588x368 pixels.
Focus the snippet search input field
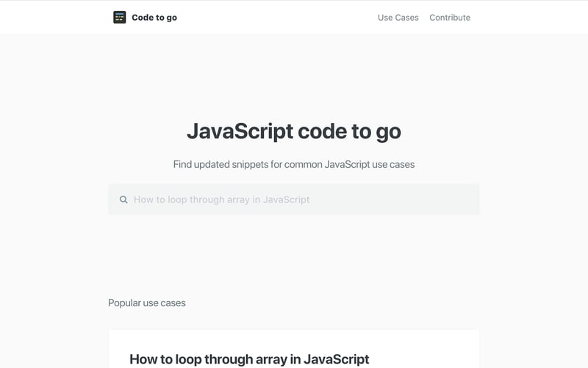pyautogui.click(x=294, y=199)
